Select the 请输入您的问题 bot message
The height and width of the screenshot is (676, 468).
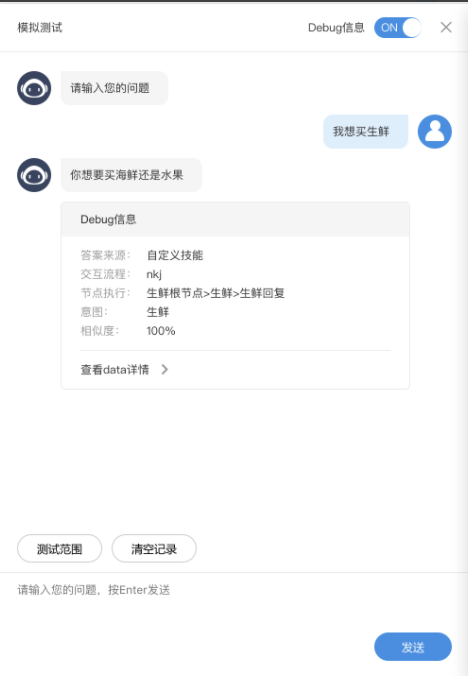point(114,88)
